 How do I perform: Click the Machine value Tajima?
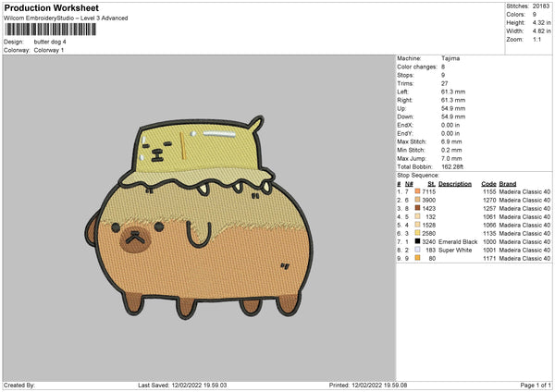pyautogui.click(x=450, y=58)
